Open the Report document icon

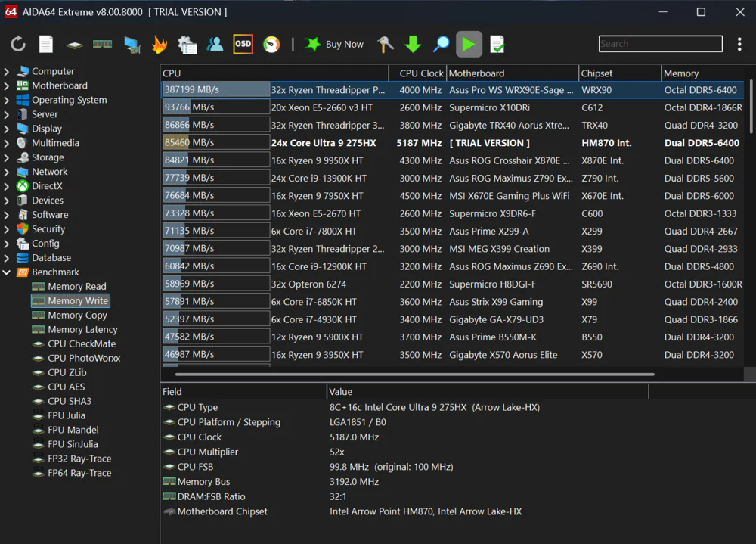point(46,45)
